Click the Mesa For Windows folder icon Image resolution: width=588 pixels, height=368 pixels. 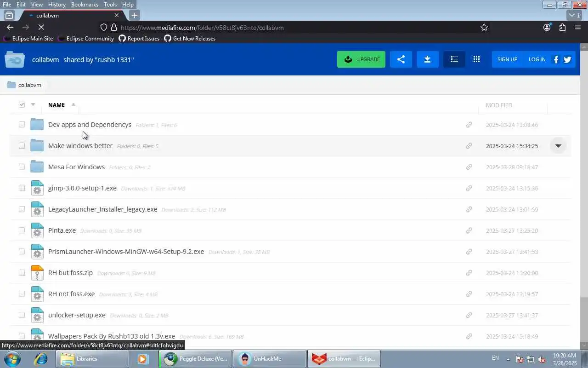37,167
